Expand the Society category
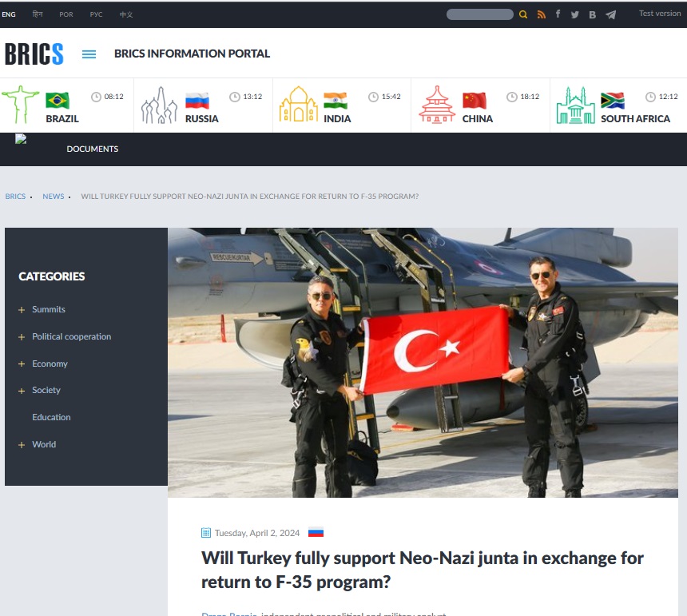 22,391
